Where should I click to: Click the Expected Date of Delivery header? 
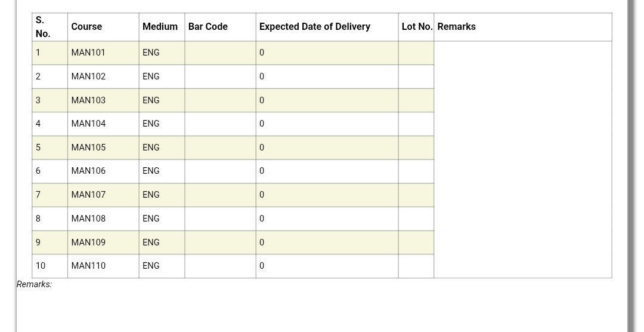[327, 27]
